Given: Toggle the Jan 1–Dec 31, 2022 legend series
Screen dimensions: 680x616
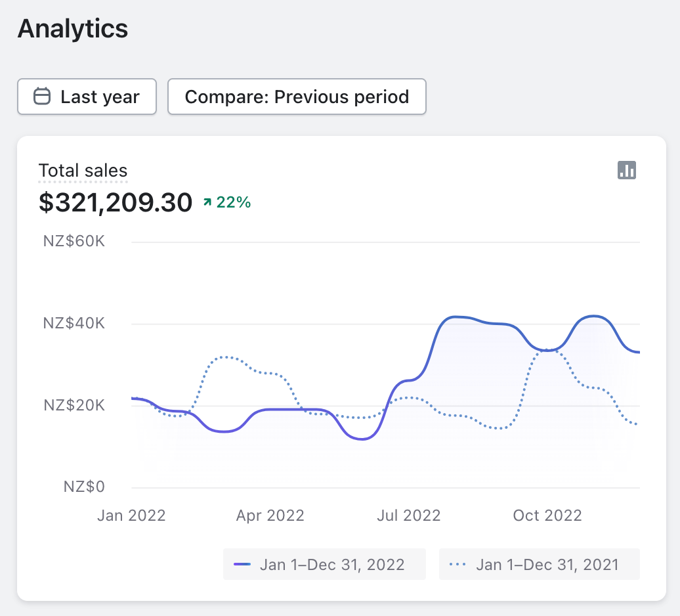Looking at the screenshot, I should pos(324,565).
